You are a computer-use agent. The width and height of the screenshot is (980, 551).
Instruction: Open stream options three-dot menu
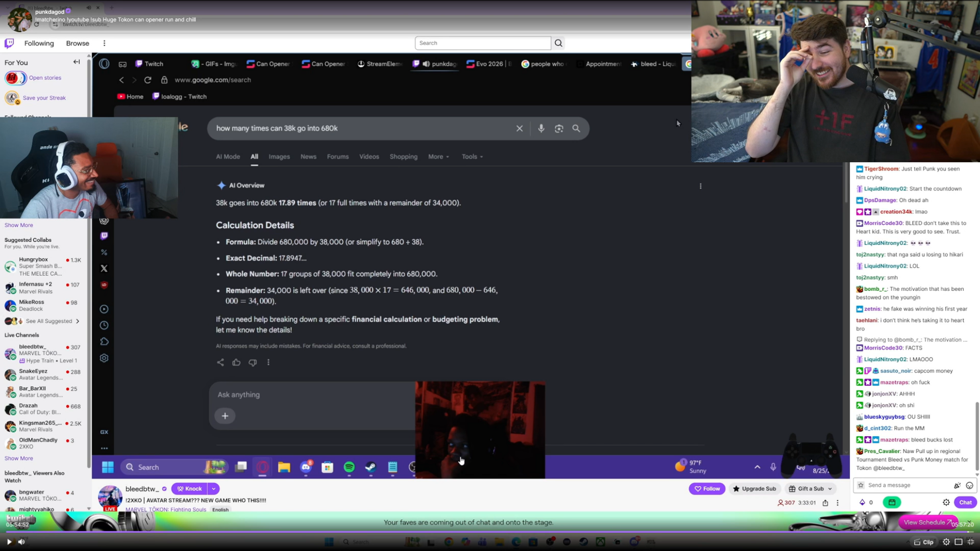click(x=837, y=503)
